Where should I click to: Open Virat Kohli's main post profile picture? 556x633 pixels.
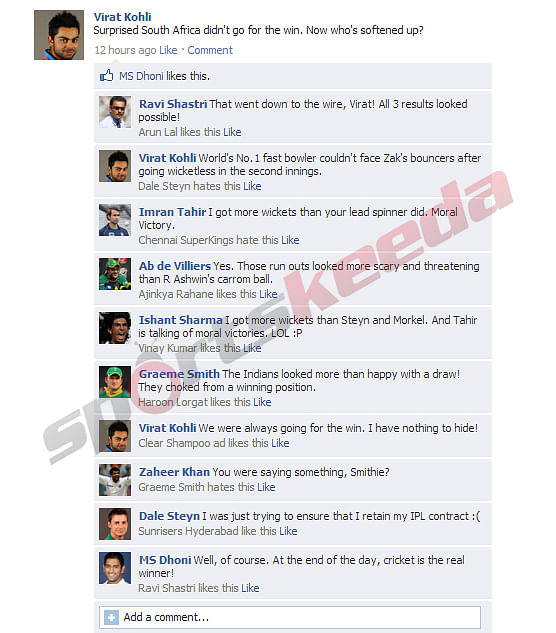tap(59, 35)
